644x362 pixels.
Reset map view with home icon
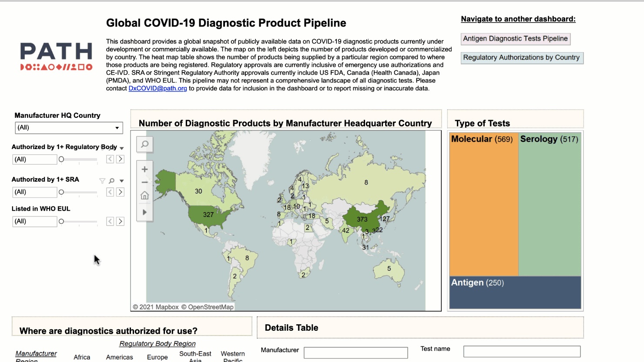pos(145,196)
